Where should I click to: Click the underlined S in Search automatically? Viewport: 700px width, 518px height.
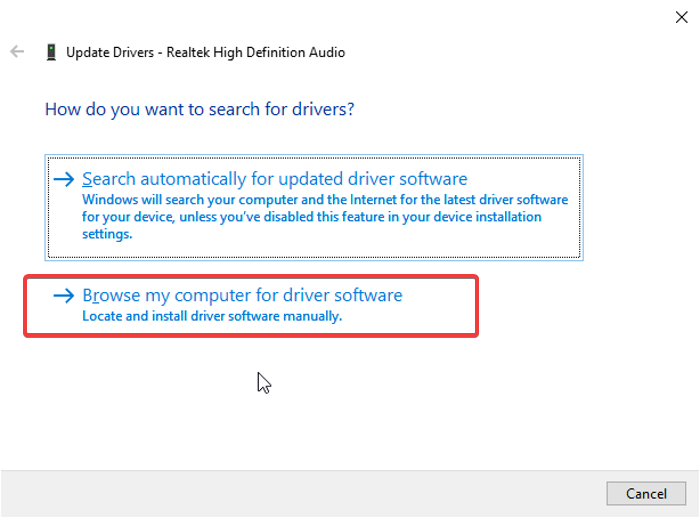[x=88, y=180]
